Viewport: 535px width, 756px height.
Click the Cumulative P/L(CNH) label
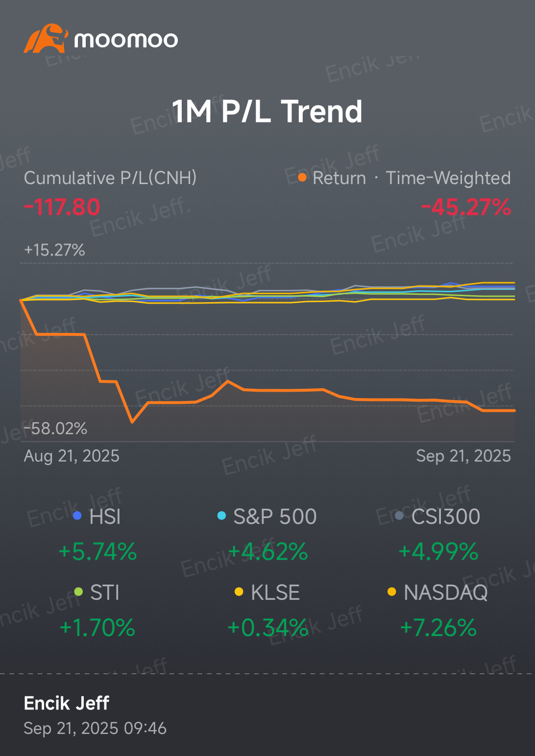tap(110, 178)
